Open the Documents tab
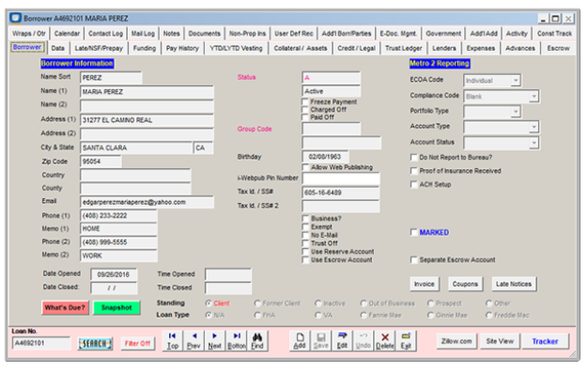The width and height of the screenshot is (588, 370). click(205, 34)
